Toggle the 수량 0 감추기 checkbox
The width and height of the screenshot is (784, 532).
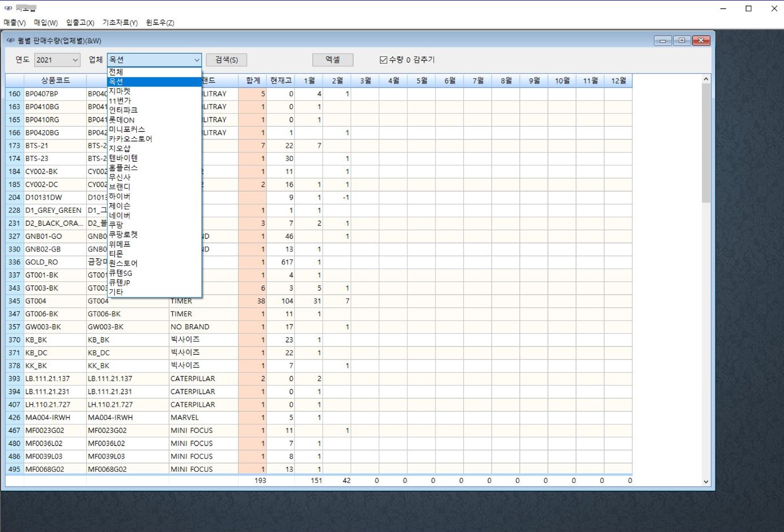(384, 60)
